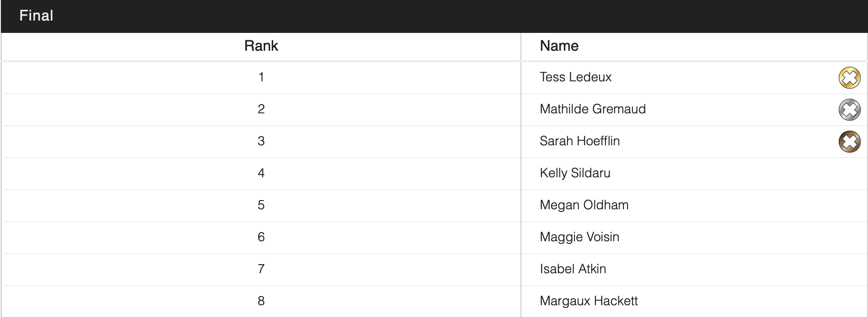Image resolution: width=868 pixels, height=318 pixels.
Task: Click the Rank column header
Action: point(261,46)
